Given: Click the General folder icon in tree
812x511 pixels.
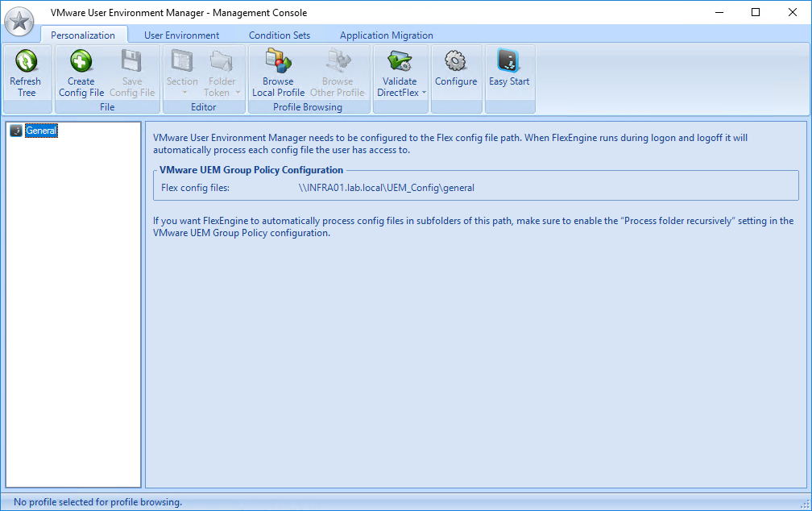Looking at the screenshot, I should coord(16,131).
